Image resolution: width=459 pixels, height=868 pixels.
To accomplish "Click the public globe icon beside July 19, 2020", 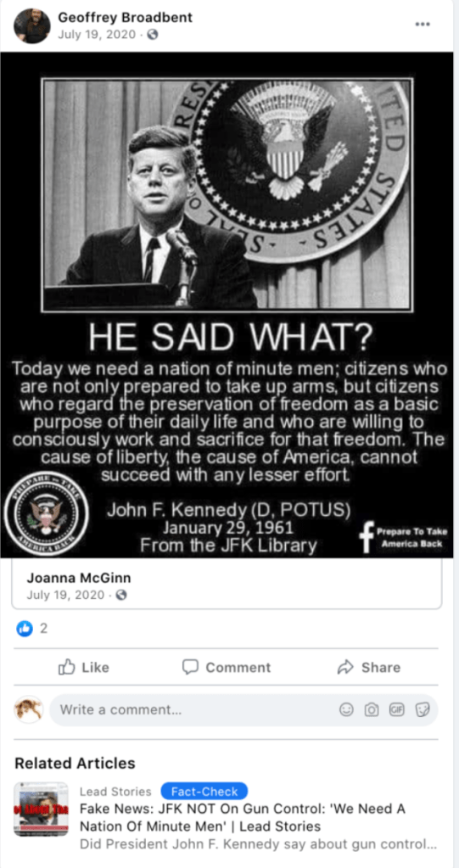I will point(153,34).
